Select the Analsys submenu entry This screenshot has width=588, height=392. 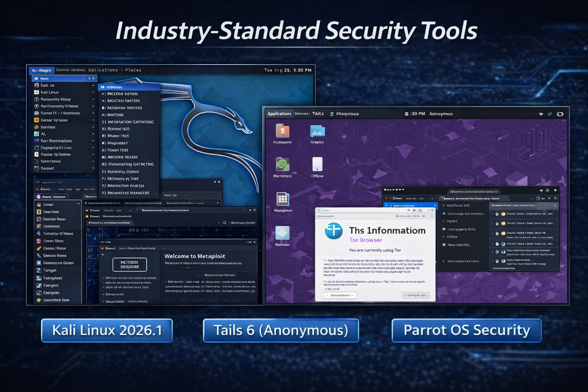click(123, 186)
